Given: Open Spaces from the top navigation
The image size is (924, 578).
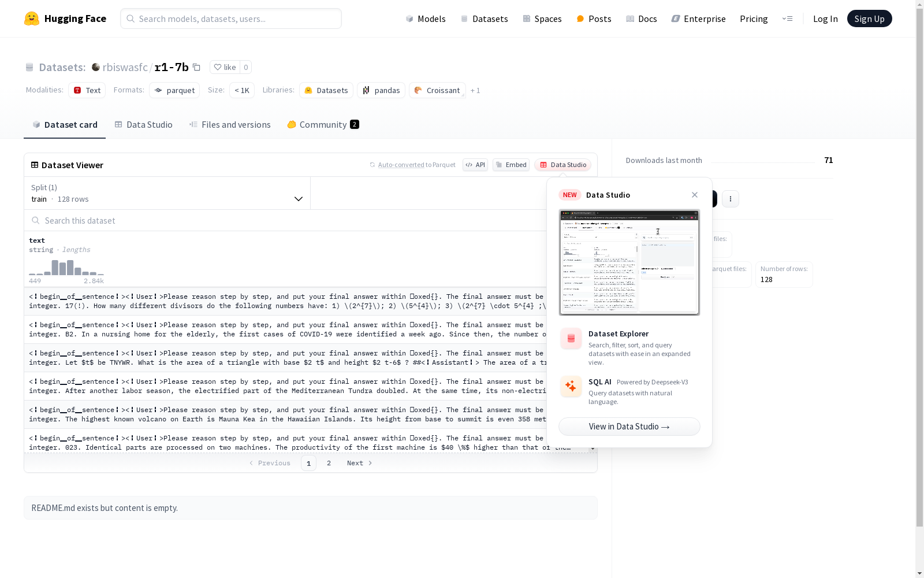Looking at the screenshot, I should pos(542,18).
